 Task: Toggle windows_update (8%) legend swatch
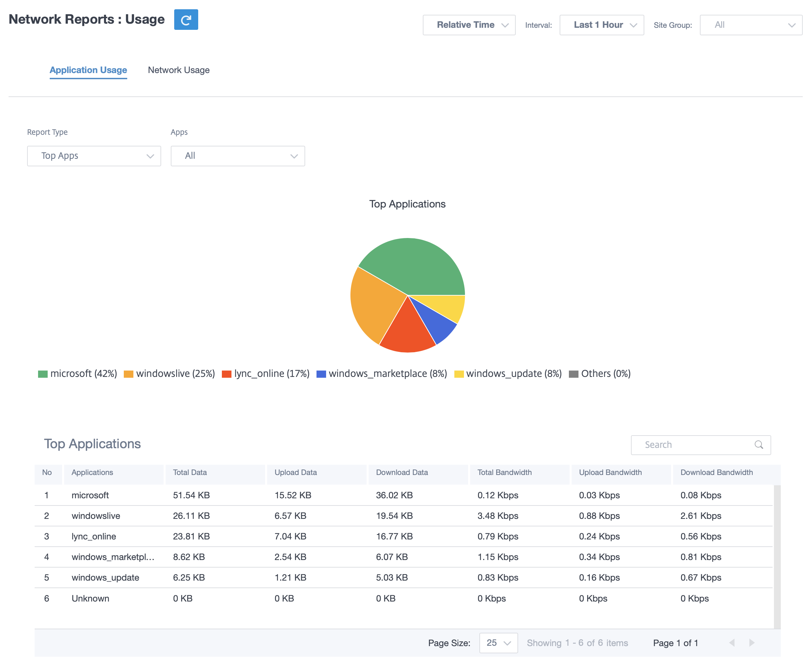(x=459, y=374)
